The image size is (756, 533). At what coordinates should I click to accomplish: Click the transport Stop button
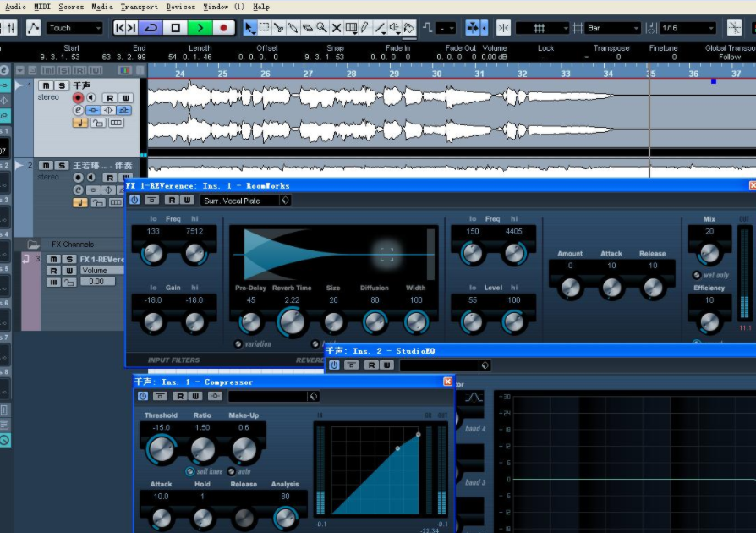click(176, 27)
